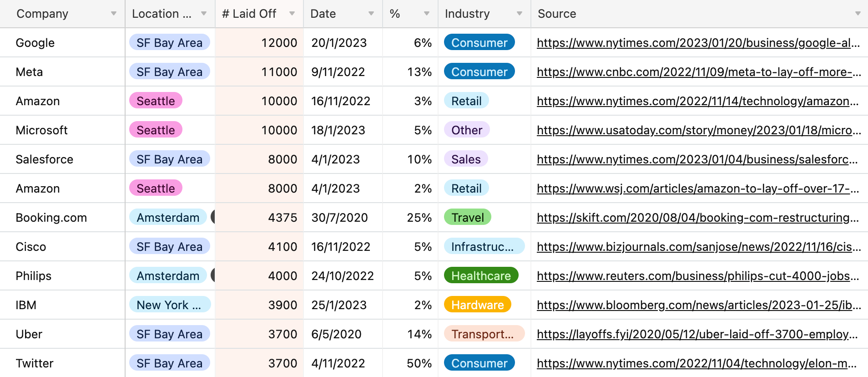Select the Twitter company cell
The height and width of the screenshot is (377, 868).
62,363
